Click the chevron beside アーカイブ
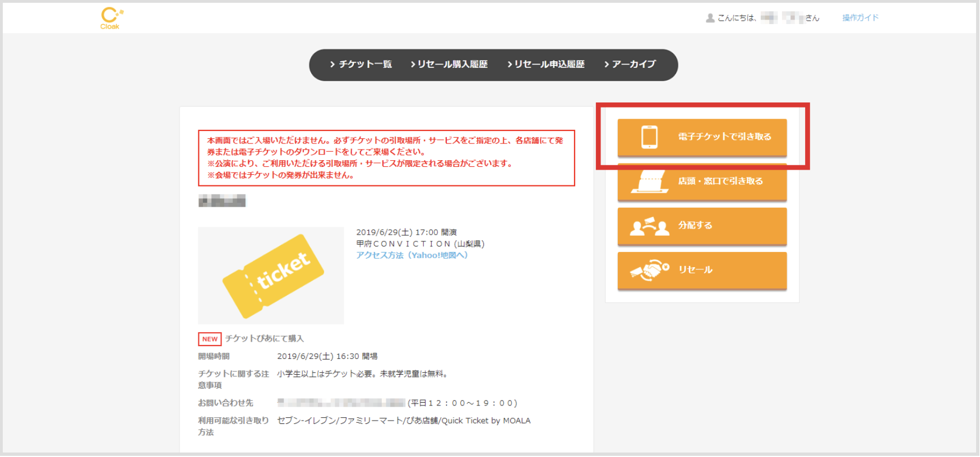 pyautogui.click(x=607, y=64)
